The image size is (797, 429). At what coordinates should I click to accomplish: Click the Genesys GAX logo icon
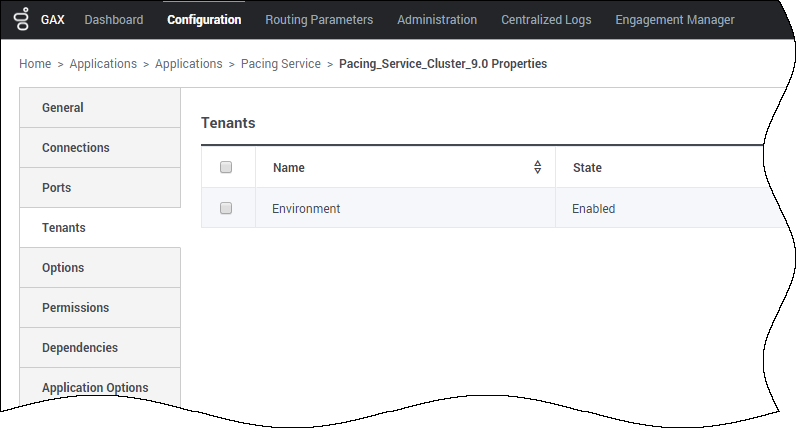coord(22,19)
